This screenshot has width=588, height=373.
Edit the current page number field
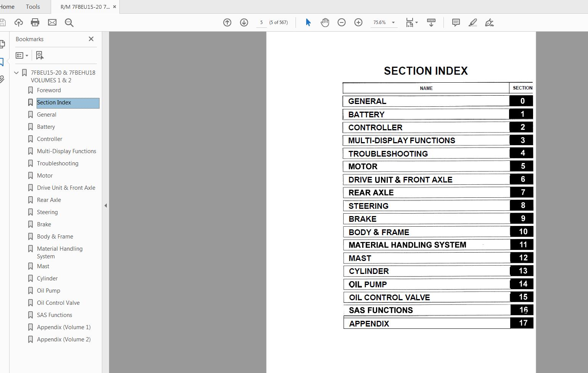click(261, 22)
